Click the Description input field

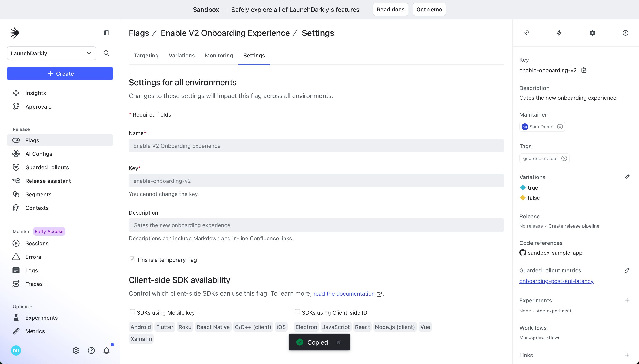[316, 225]
